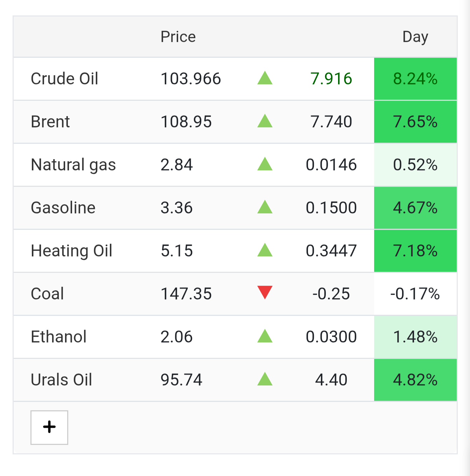Screen dimensions: 470x476
Task: Click the up arrow for Heating Oil
Action: click(x=265, y=250)
